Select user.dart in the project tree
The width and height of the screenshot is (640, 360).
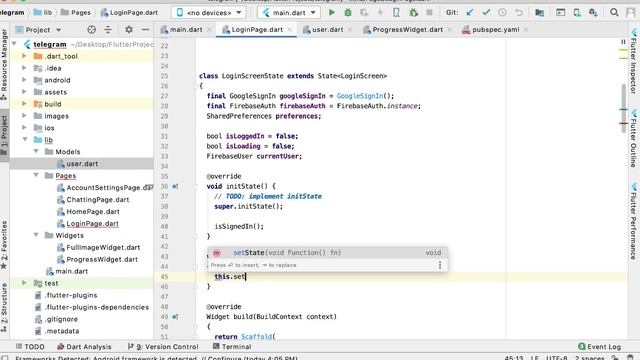(82, 164)
